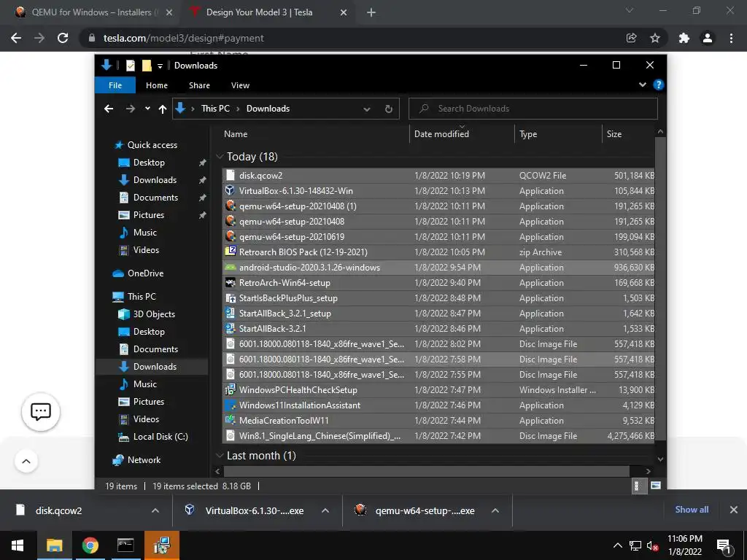Open the notification center icon
Viewport: 747px width, 560px height.
(x=724, y=545)
